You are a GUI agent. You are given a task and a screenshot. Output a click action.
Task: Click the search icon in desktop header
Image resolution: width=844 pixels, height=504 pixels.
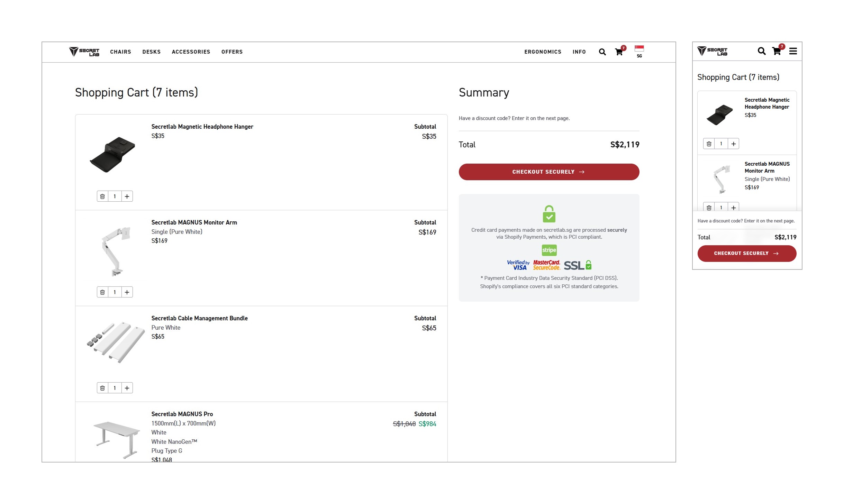pyautogui.click(x=602, y=52)
